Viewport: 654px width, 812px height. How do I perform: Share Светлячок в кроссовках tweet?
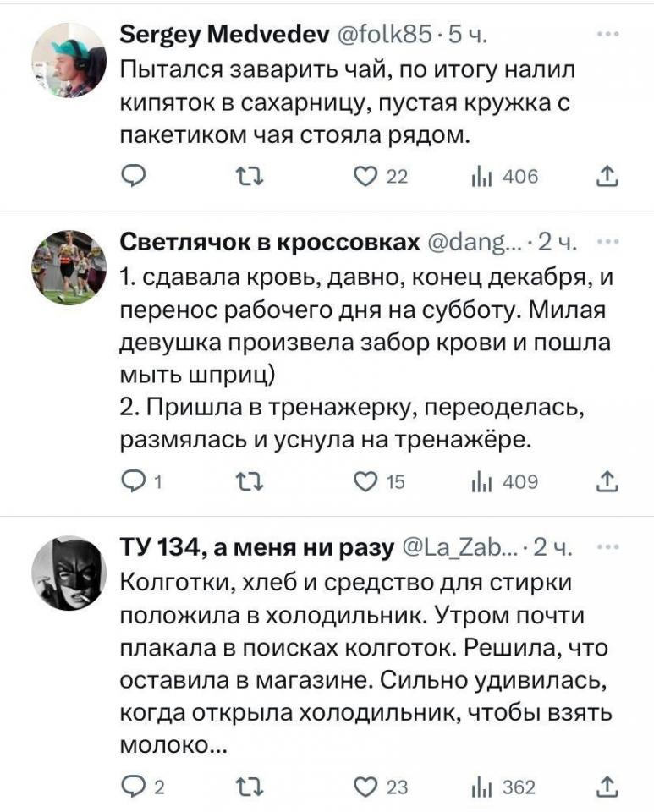point(607,482)
